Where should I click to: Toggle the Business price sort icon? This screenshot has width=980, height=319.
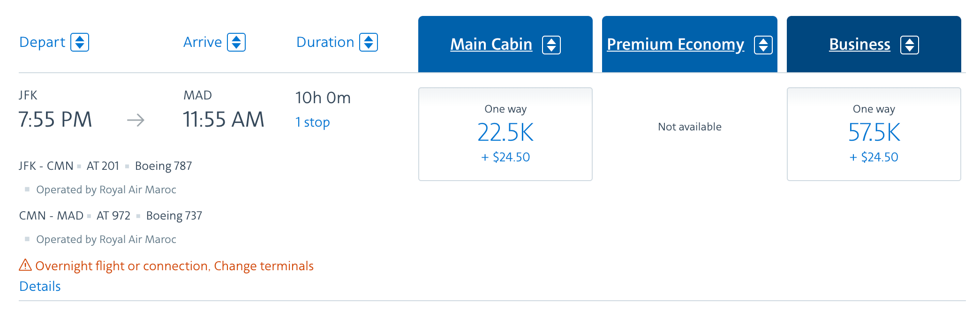910,45
